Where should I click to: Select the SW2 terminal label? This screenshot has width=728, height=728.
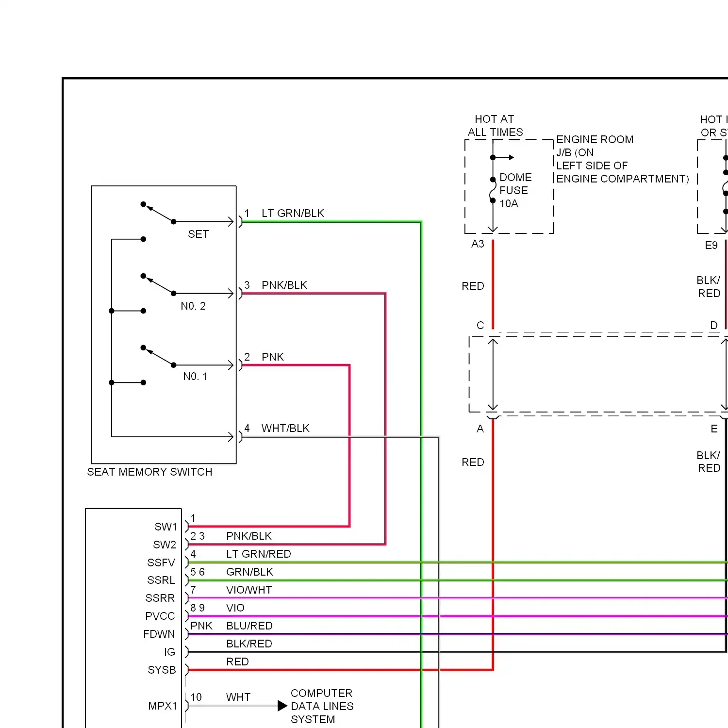tap(165, 545)
